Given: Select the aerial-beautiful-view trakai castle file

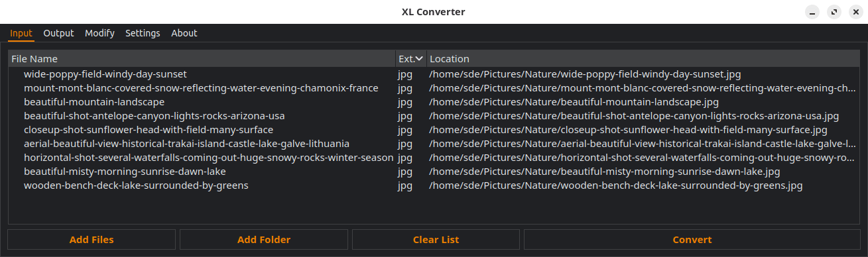Looking at the screenshot, I should point(434,144).
